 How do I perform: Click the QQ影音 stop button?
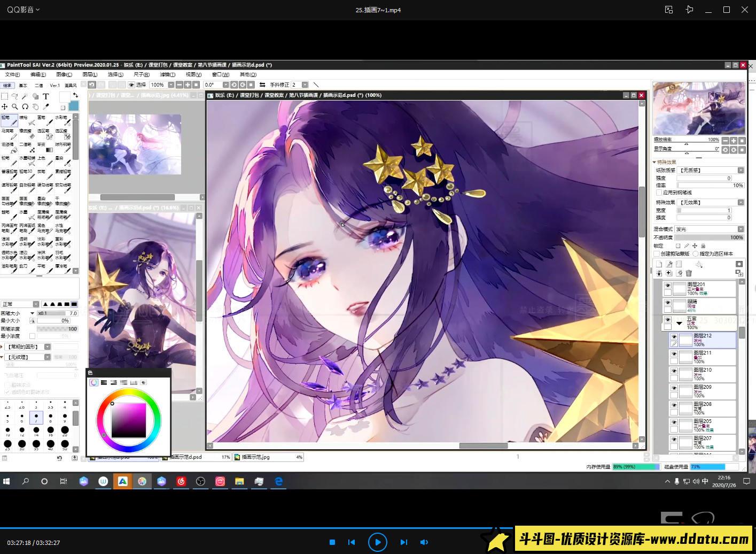coord(332,542)
